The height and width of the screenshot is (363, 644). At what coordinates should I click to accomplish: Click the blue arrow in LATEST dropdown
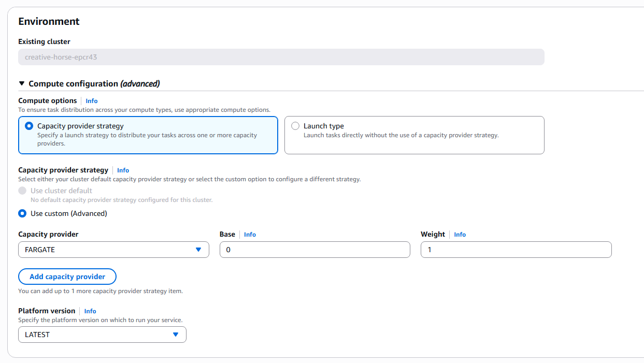(176, 335)
